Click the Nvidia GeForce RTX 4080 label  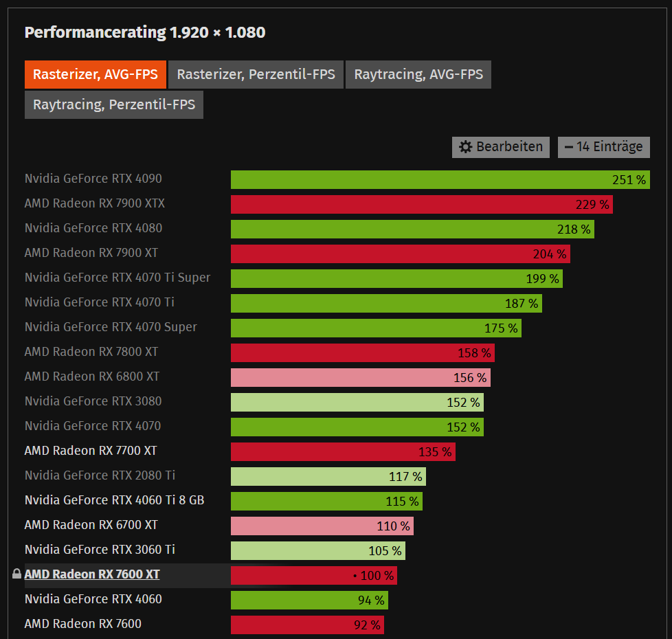click(93, 228)
